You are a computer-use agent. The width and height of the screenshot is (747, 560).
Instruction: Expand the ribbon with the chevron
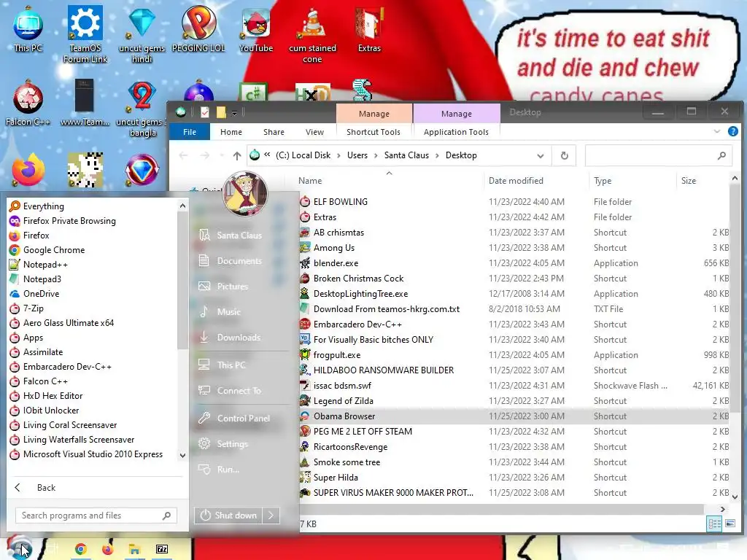[x=716, y=131]
